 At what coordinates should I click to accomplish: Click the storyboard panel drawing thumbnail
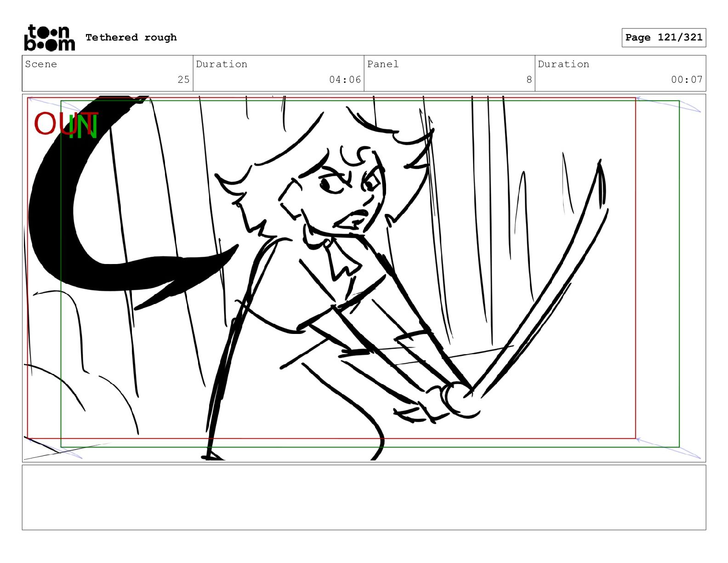click(364, 278)
